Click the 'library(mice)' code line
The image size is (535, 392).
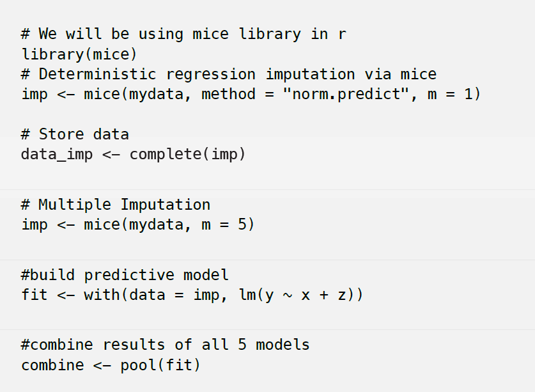click(79, 54)
